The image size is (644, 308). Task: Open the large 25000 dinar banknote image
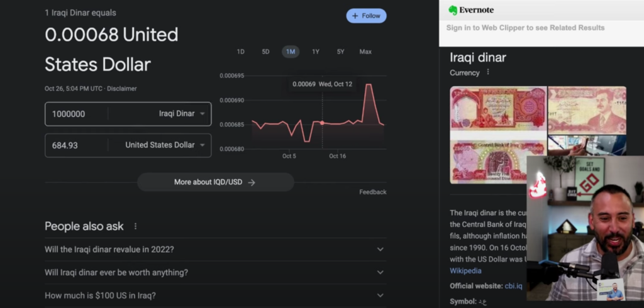click(498, 135)
